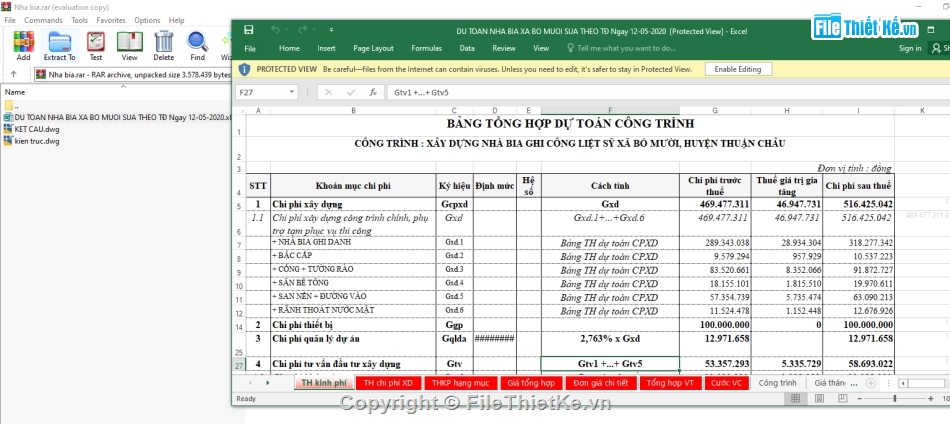
Task: Click the formula bar showing Gtv1 +...+ Gtv5
Action: [666, 93]
